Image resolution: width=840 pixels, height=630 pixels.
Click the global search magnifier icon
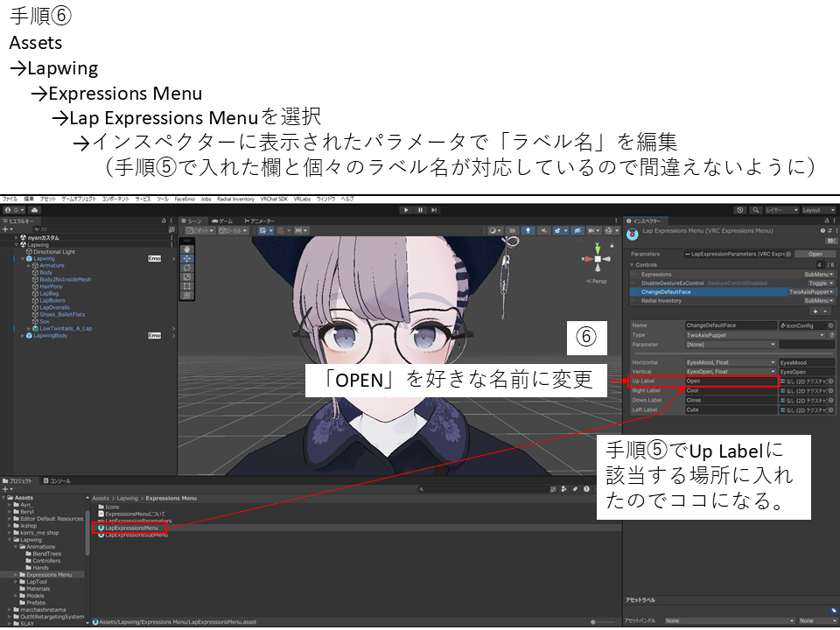[753, 210]
